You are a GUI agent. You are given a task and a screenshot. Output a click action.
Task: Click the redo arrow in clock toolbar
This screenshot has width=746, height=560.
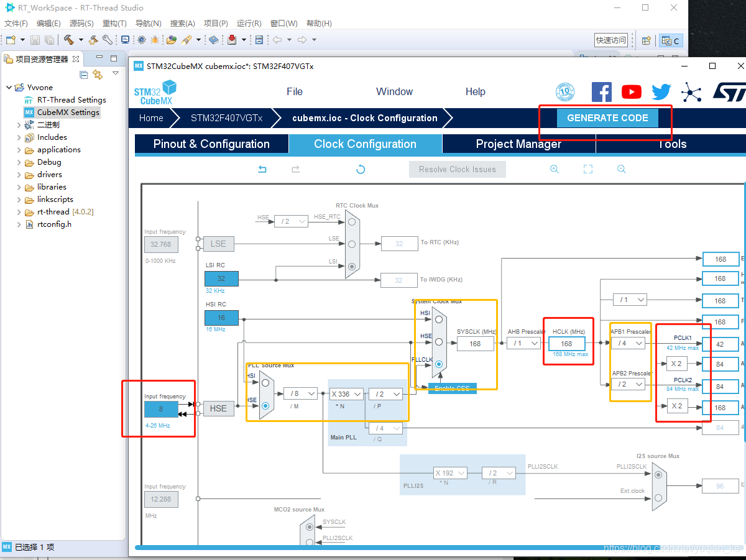pyautogui.click(x=296, y=170)
